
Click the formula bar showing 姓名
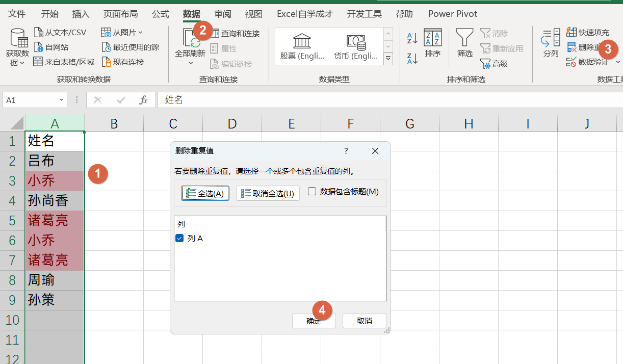pos(390,100)
